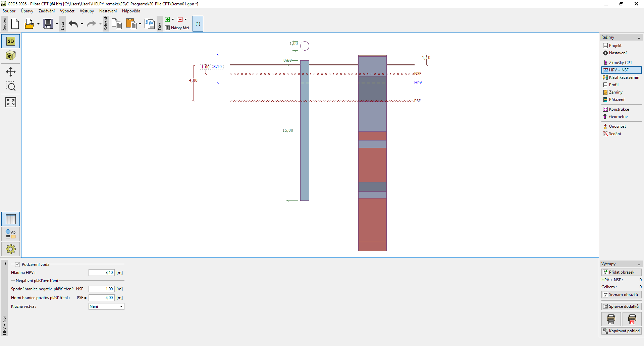Click the Hladina HPV input field
Viewport: 644px width, 346px height.
click(x=102, y=273)
